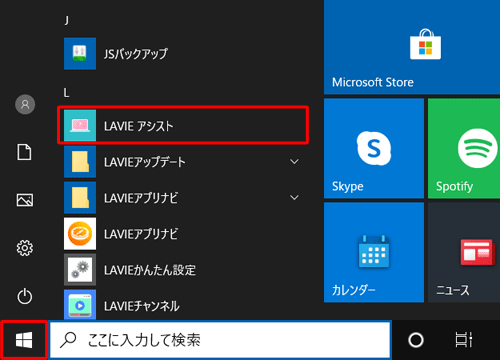
Task: Click the LAVIEチャンネル label text
Action: 142,306
